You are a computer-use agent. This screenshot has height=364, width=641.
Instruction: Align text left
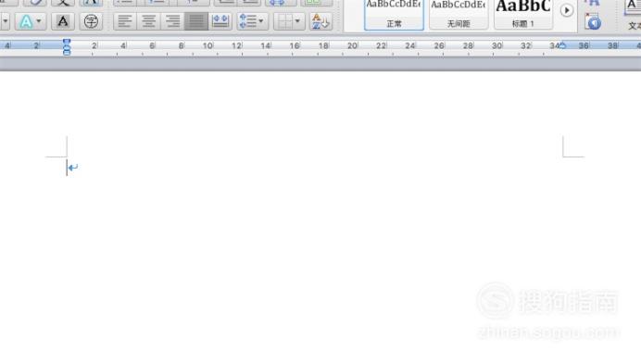125,21
